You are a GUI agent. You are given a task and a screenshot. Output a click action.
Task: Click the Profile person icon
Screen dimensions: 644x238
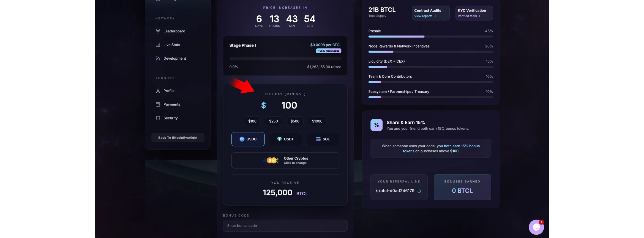point(158,91)
